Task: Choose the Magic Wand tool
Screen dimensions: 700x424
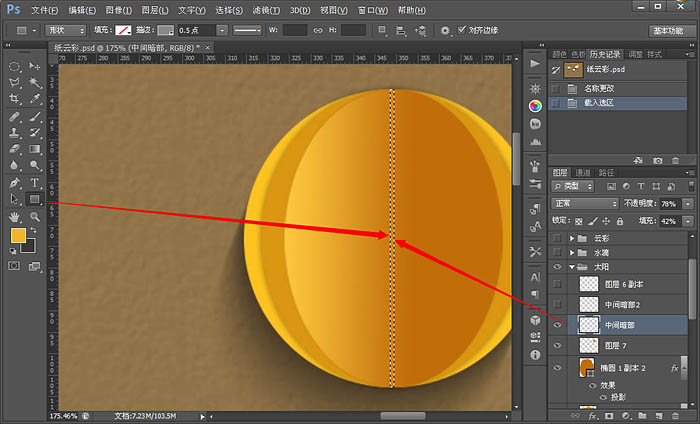Action: coord(34,82)
